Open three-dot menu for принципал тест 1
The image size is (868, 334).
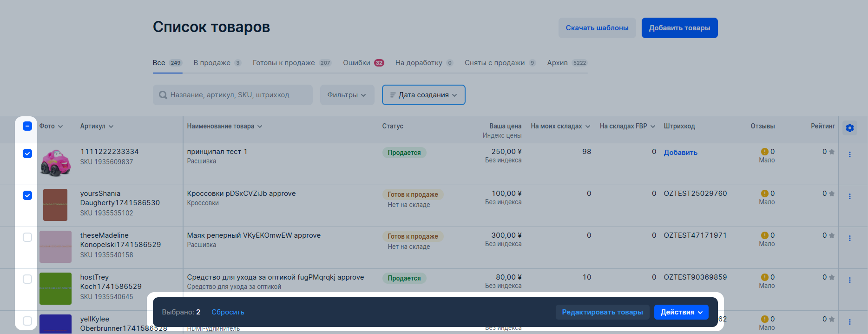coord(850,154)
